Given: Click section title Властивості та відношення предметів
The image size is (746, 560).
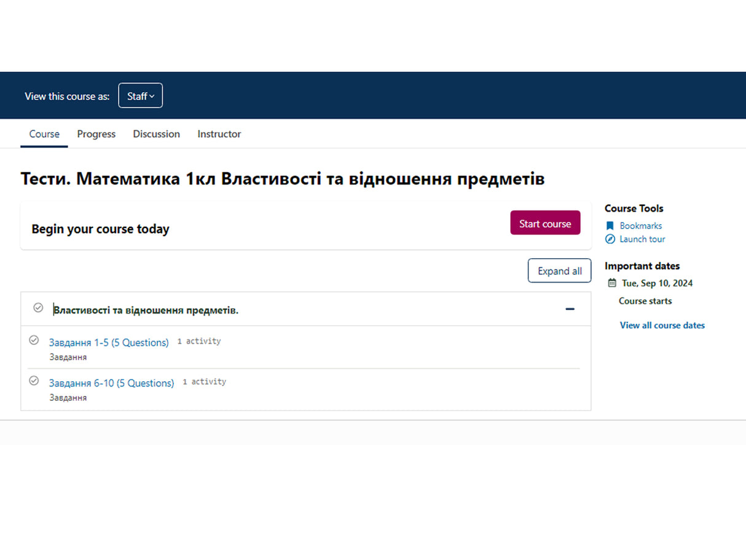Looking at the screenshot, I should pos(146,310).
